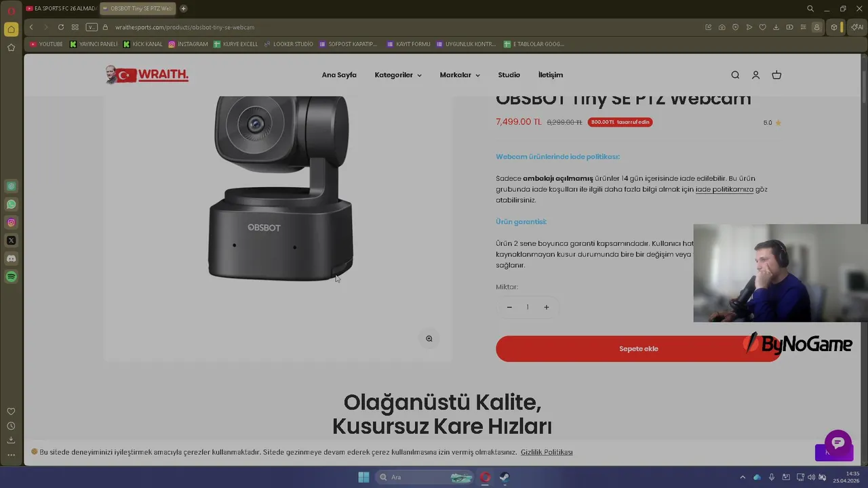Open History from the sidebar clock icon
The width and height of the screenshot is (868, 488).
click(x=11, y=426)
